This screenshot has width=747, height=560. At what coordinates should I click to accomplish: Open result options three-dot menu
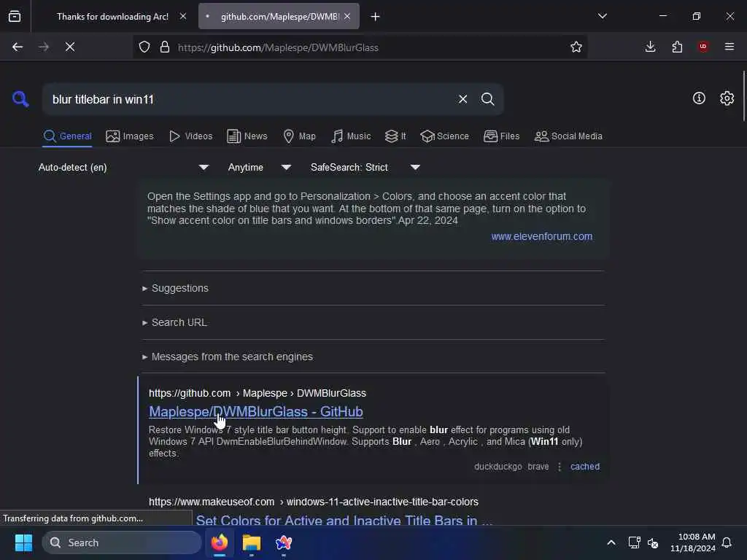[560, 467]
